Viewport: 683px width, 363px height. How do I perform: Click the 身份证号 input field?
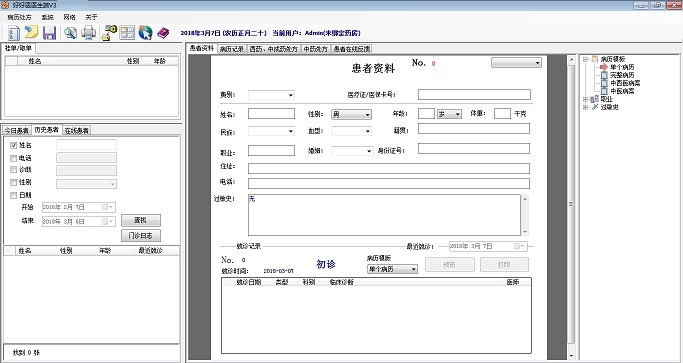coord(474,149)
